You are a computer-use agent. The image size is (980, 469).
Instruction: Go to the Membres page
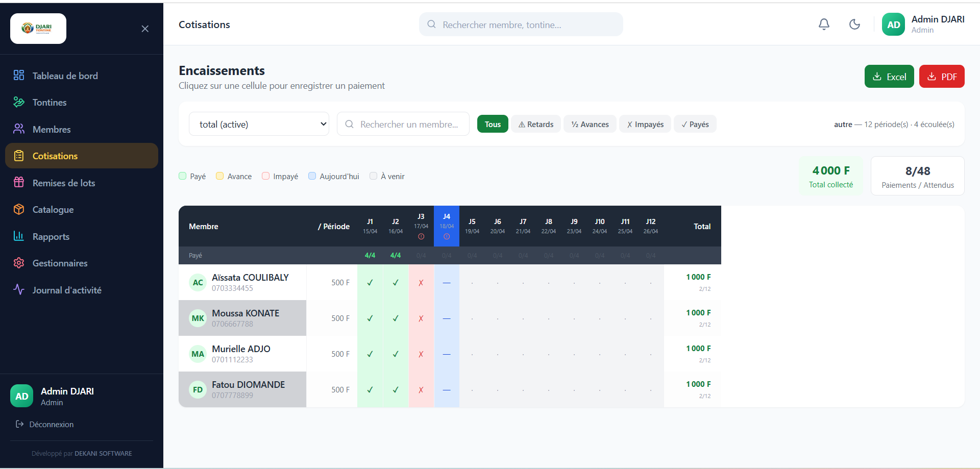(x=52, y=129)
